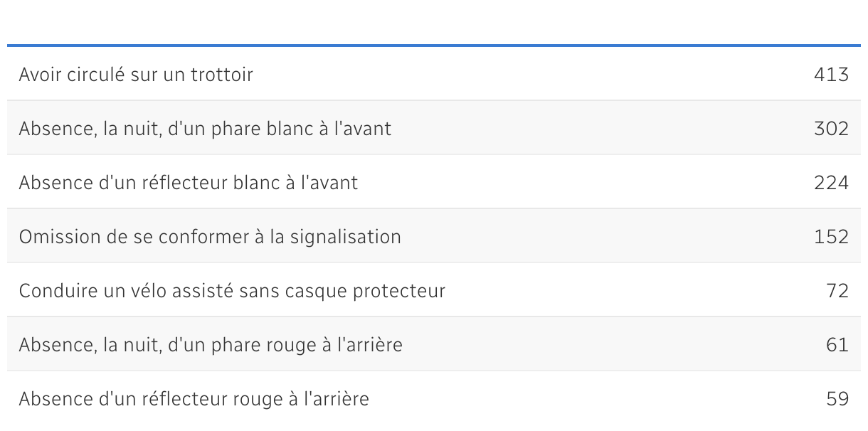Click "Absence d'un réflecteur rouge à l'arrière" text
Image resolution: width=868 pixels, height=431 pixels.
pyautogui.click(x=194, y=399)
